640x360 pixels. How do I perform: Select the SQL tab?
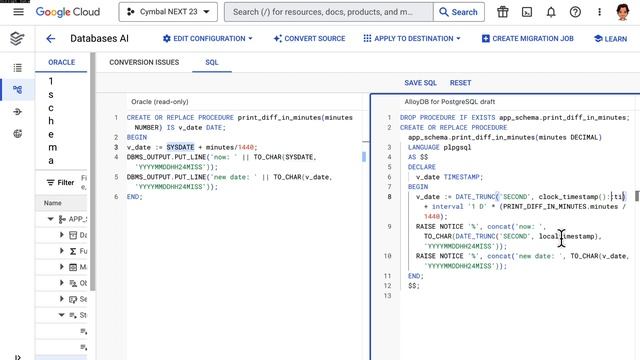212,62
